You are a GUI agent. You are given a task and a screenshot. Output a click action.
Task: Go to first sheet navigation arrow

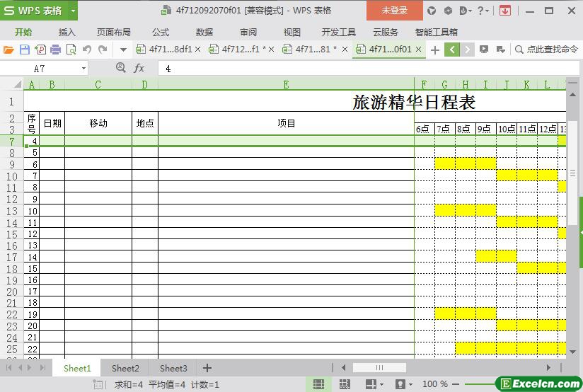point(9,368)
